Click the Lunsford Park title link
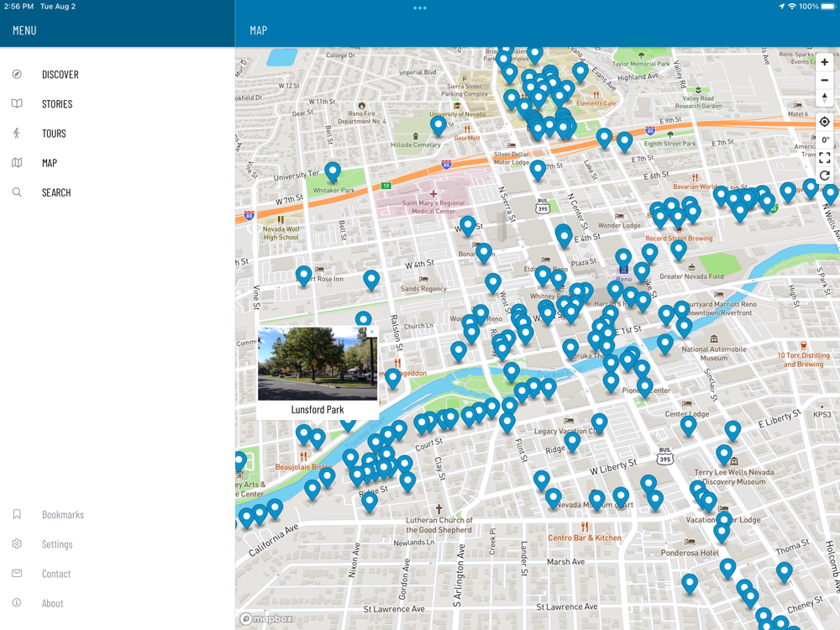The height and width of the screenshot is (630, 840). coord(318,410)
